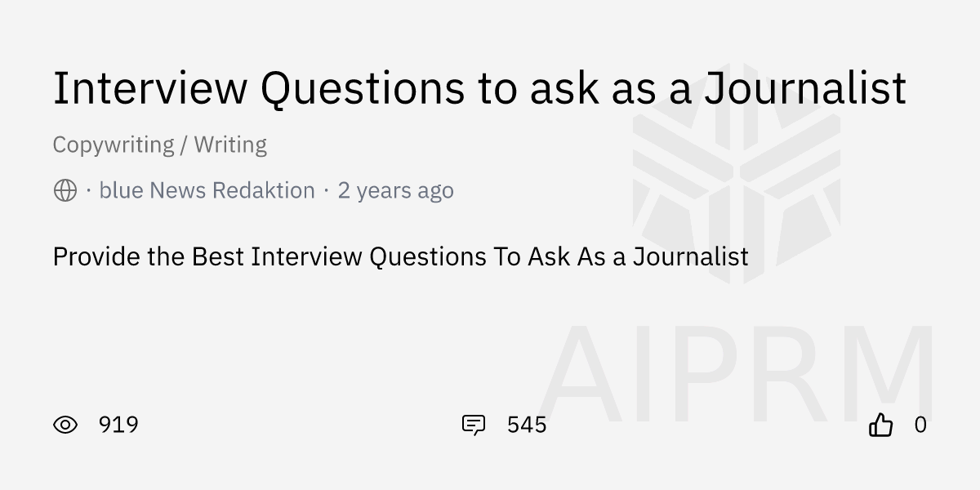980x490 pixels.
Task: Click the 545 comments count
Action: pos(527,425)
